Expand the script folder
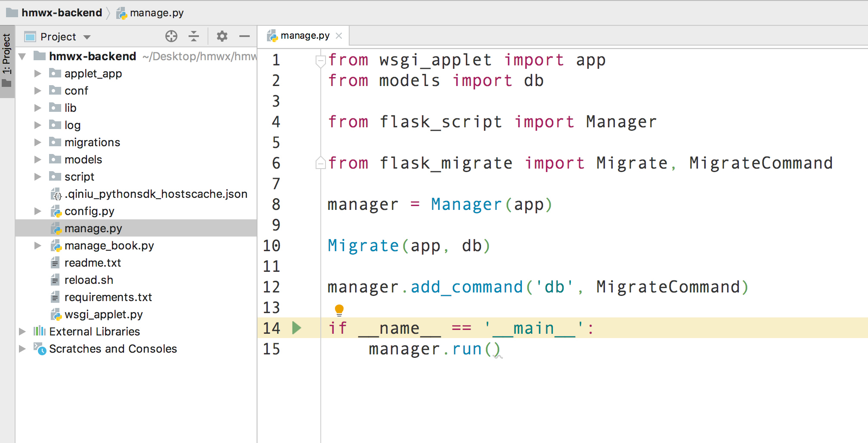The image size is (868, 443). pyautogui.click(x=38, y=177)
